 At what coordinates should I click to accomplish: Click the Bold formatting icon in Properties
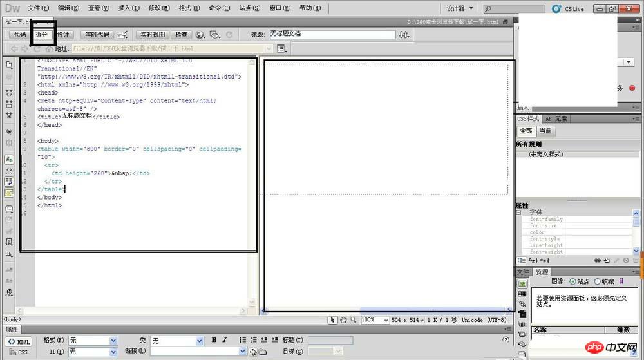coord(214,340)
